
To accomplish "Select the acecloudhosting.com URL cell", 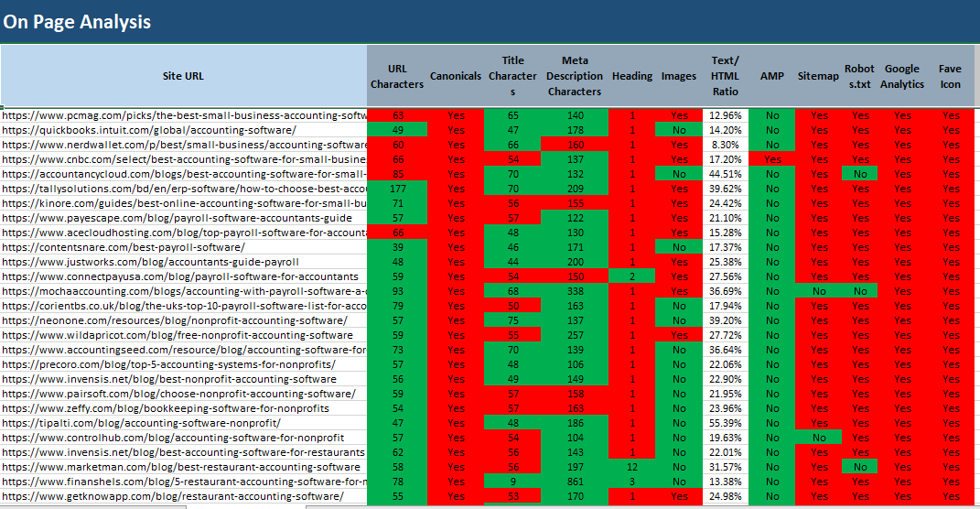I will [x=184, y=233].
